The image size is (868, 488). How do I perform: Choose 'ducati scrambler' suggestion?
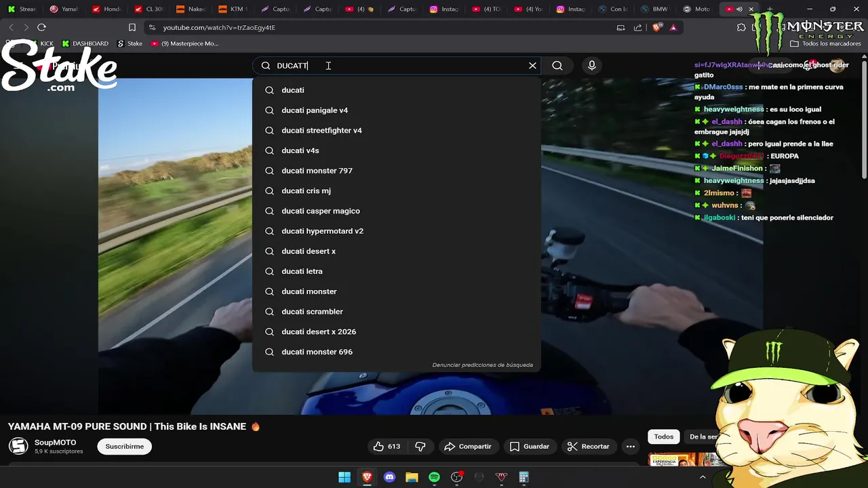click(397, 311)
